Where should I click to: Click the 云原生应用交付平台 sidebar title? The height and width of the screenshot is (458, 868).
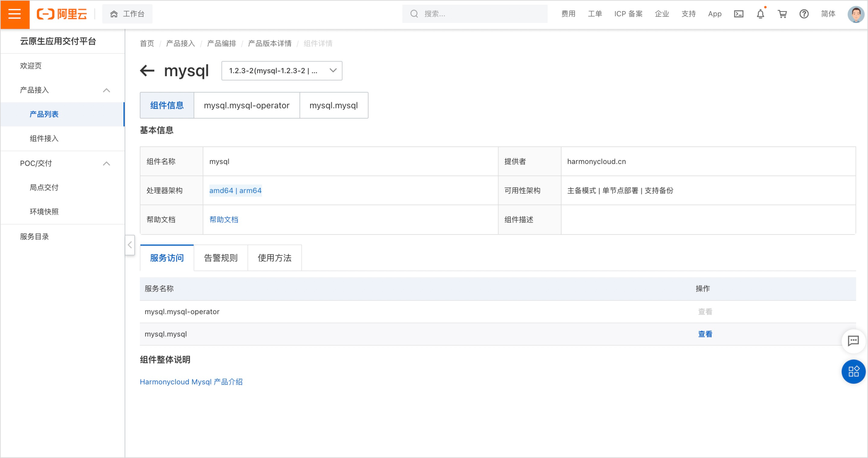tap(58, 41)
